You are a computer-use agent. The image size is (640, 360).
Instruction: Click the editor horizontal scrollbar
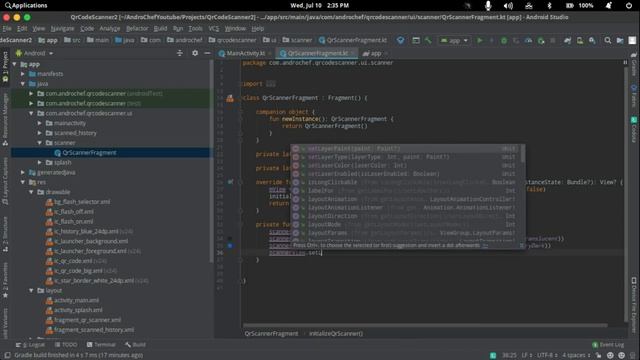pyautogui.click(x=425, y=325)
